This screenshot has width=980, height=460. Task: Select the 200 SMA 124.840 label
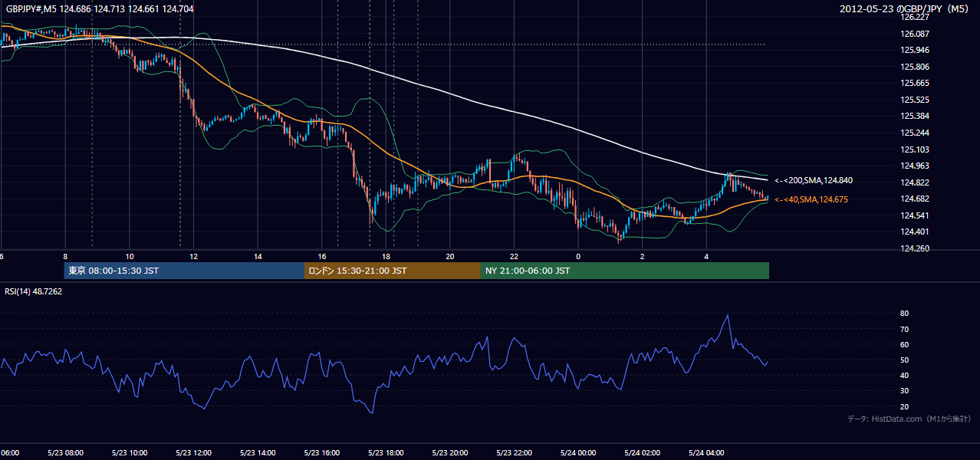tap(813, 181)
